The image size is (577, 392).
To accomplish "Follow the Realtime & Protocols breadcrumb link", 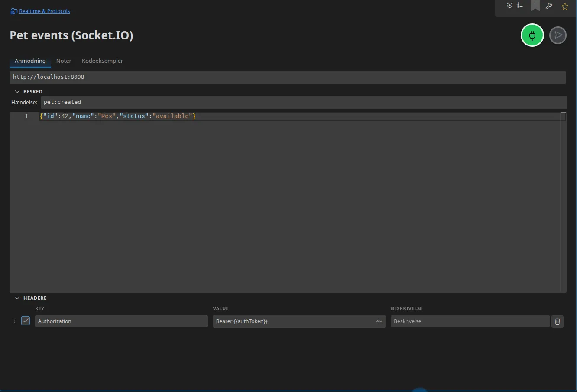I will tap(45, 11).
